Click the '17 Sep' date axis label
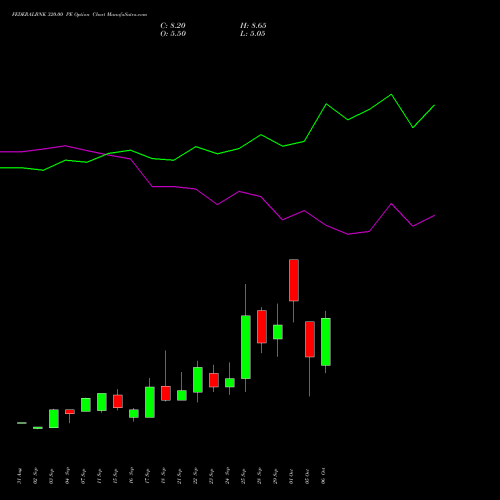This screenshot has height=500, width=500. tap(147, 476)
